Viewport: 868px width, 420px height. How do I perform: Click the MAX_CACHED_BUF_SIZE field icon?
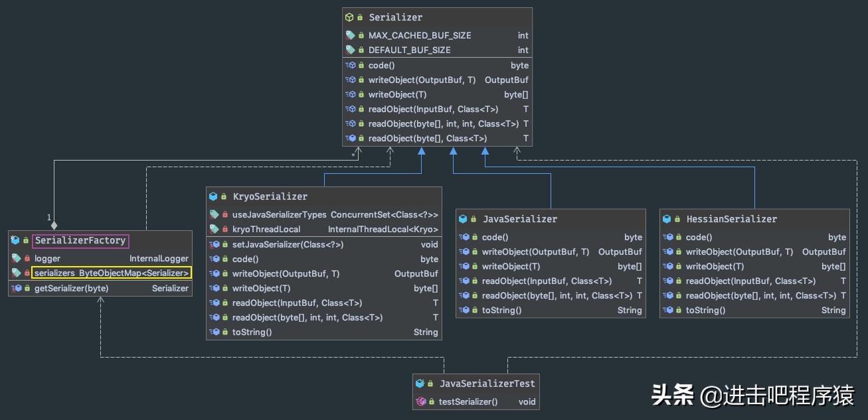tap(350, 35)
